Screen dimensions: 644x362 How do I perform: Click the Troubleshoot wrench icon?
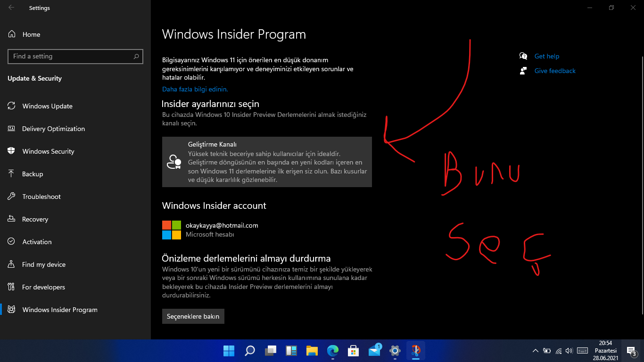coord(11,197)
